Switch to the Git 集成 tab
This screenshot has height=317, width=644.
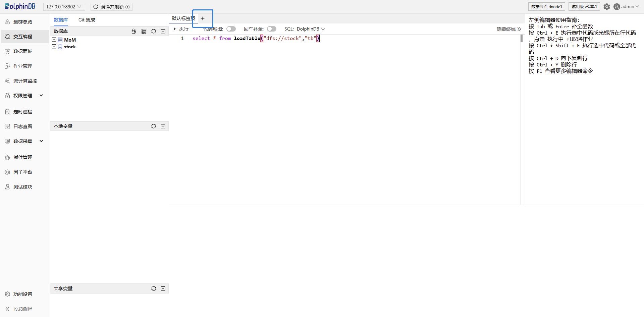(87, 20)
